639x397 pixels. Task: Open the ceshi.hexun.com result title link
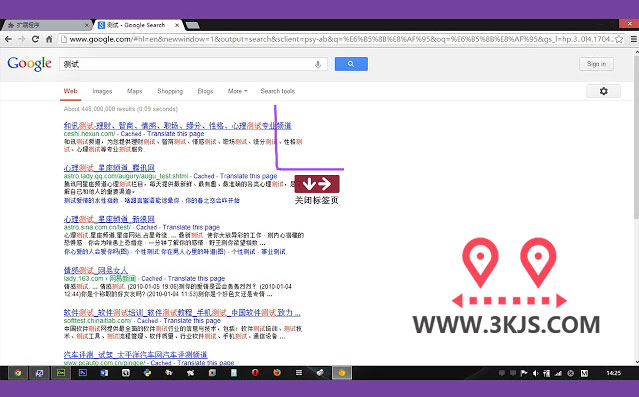(x=177, y=126)
